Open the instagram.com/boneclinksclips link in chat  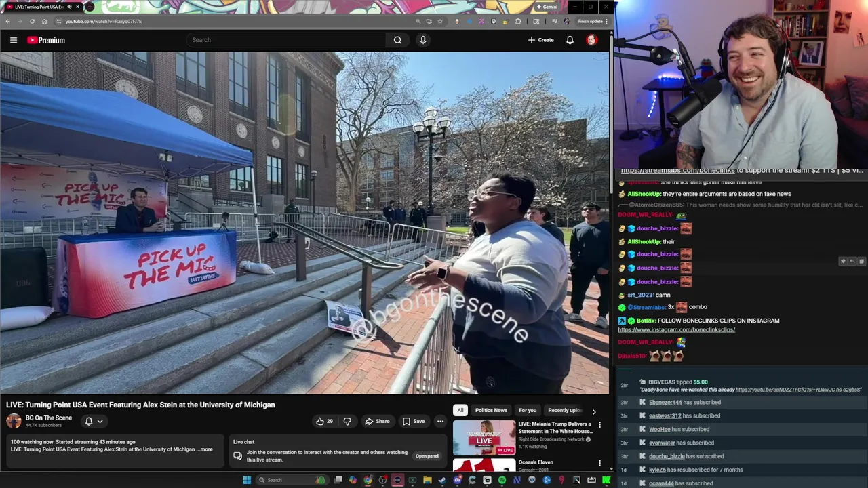(676, 330)
